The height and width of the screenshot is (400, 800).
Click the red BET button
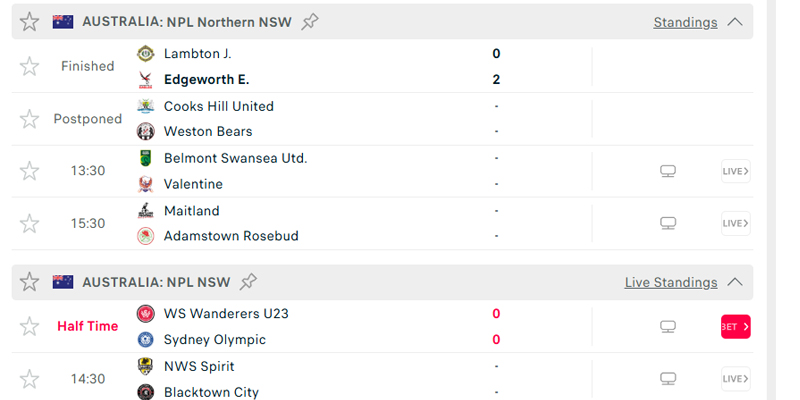(736, 327)
